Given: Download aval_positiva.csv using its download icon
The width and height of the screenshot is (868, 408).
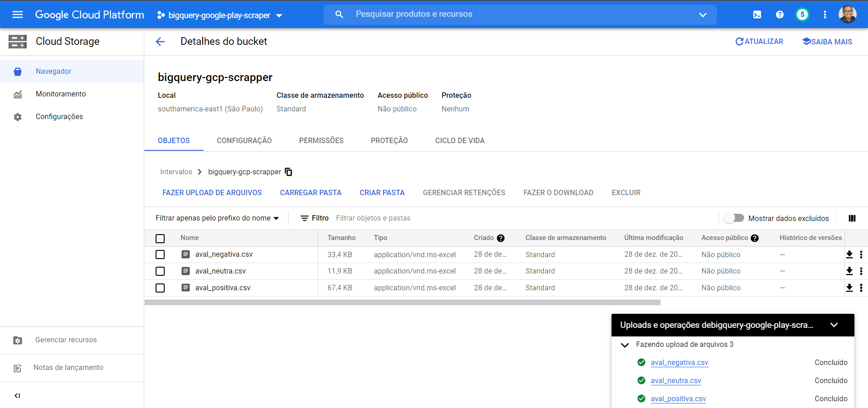Looking at the screenshot, I should (x=849, y=288).
